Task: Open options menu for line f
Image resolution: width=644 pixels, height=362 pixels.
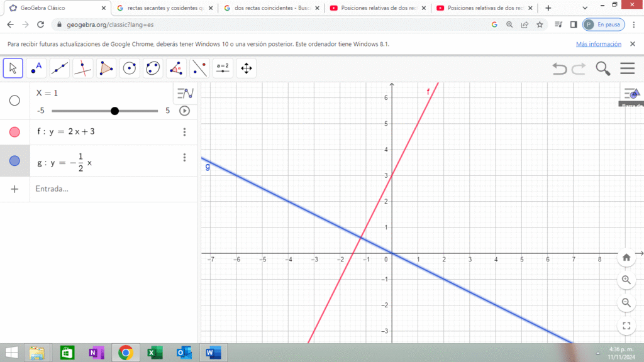Action: coord(184,132)
